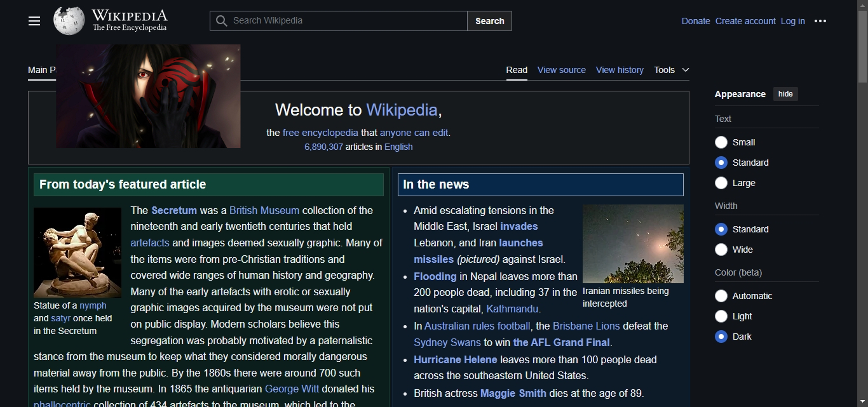Viewport: 868px width, 407px height.
Task: Follow the Kathmandu link
Action: tap(512, 309)
